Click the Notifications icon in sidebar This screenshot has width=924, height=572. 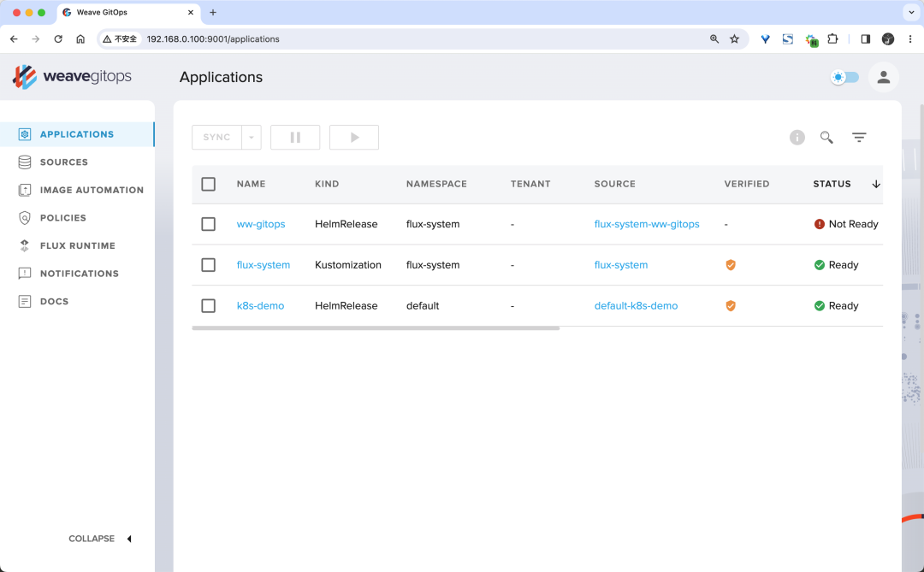pyautogui.click(x=25, y=274)
